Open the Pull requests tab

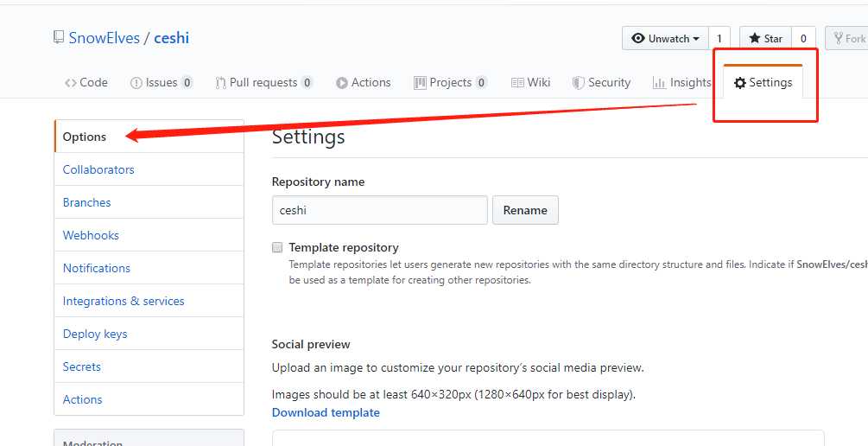coord(263,83)
